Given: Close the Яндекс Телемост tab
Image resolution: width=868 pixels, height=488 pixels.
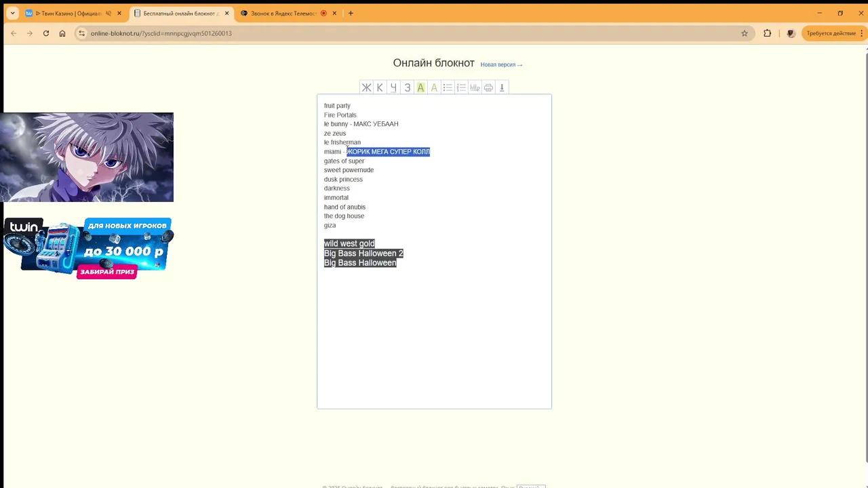Looking at the screenshot, I should (334, 13).
